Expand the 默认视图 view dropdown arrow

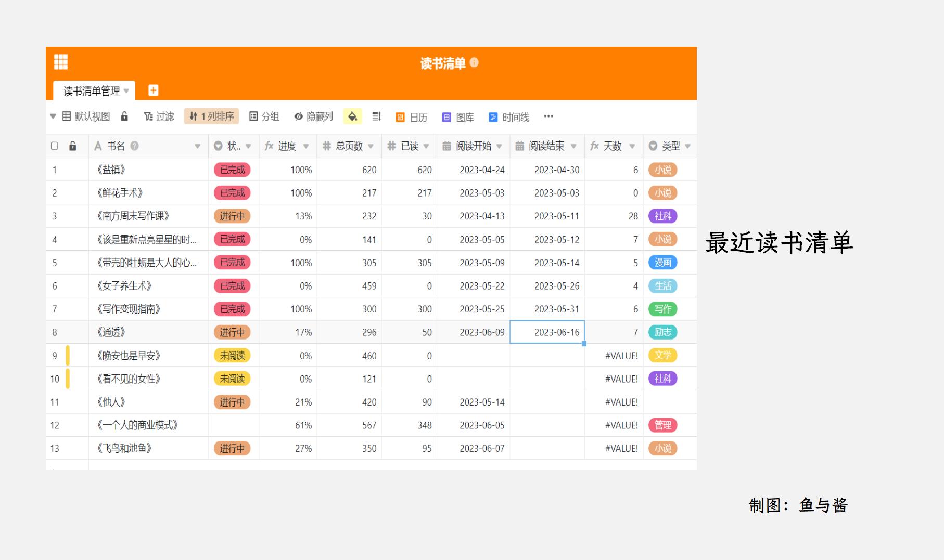pos(53,116)
